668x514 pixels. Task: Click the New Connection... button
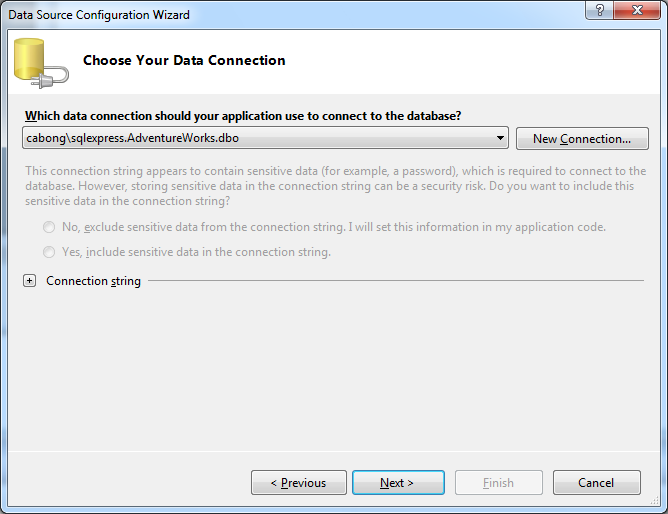[x=582, y=138]
